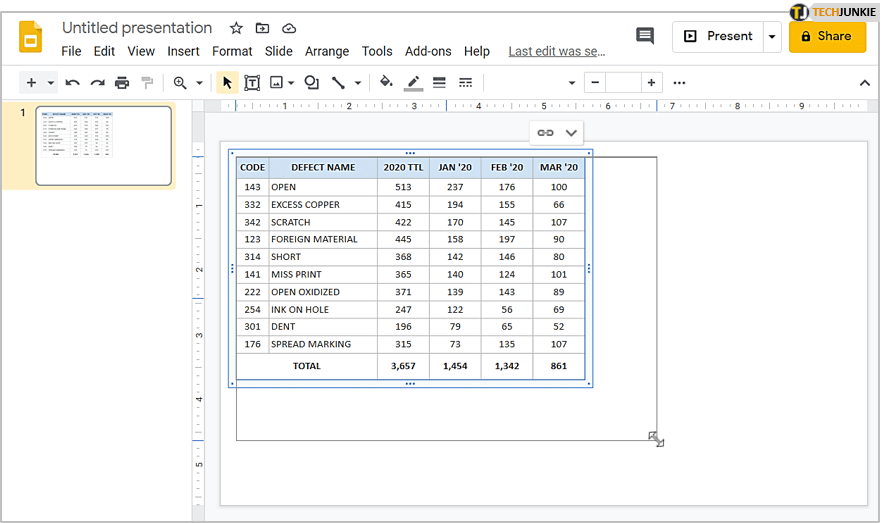Open the 'Last edit was' history link
Image resolution: width=884 pixels, height=523 pixels.
[x=556, y=51]
